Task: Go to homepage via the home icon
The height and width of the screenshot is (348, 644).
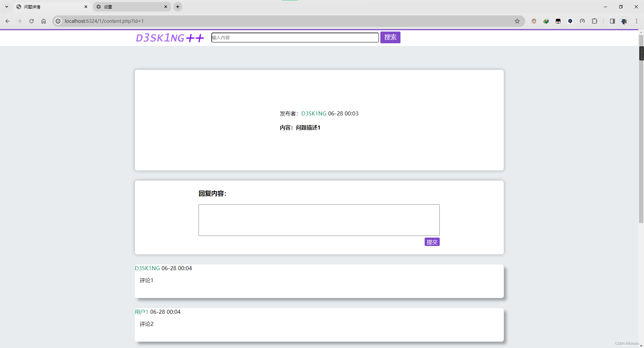Action: 43,21
